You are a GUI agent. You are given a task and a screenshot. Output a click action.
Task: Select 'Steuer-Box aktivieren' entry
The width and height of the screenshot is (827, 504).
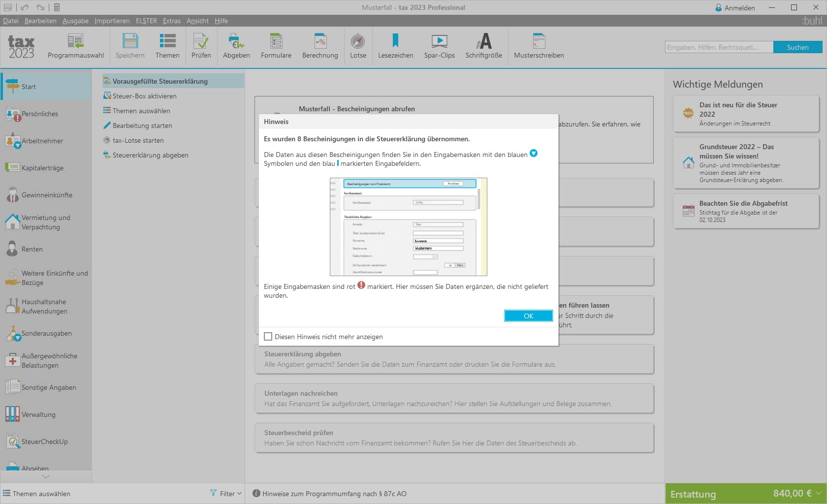point(173,96)
